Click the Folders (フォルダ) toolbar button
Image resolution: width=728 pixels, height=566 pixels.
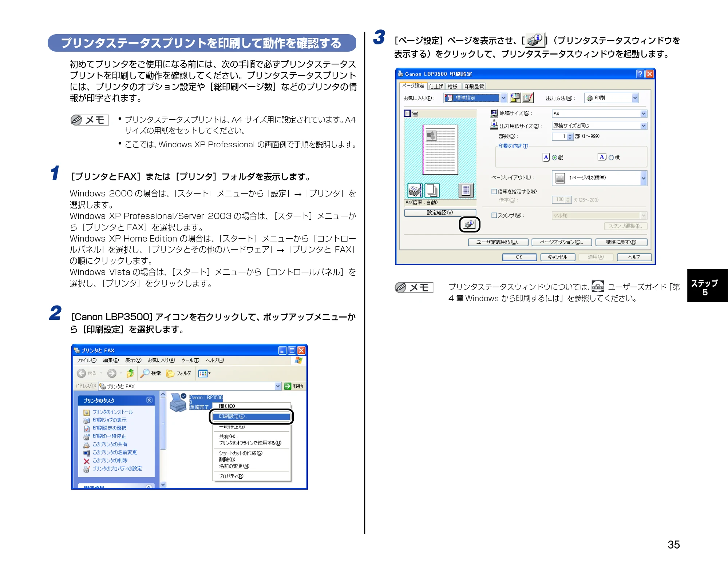tap(178, 373)
